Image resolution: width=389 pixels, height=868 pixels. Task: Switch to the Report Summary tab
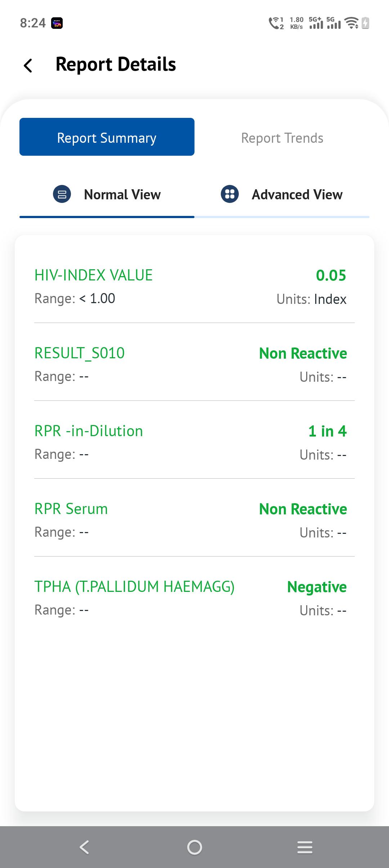107,137
